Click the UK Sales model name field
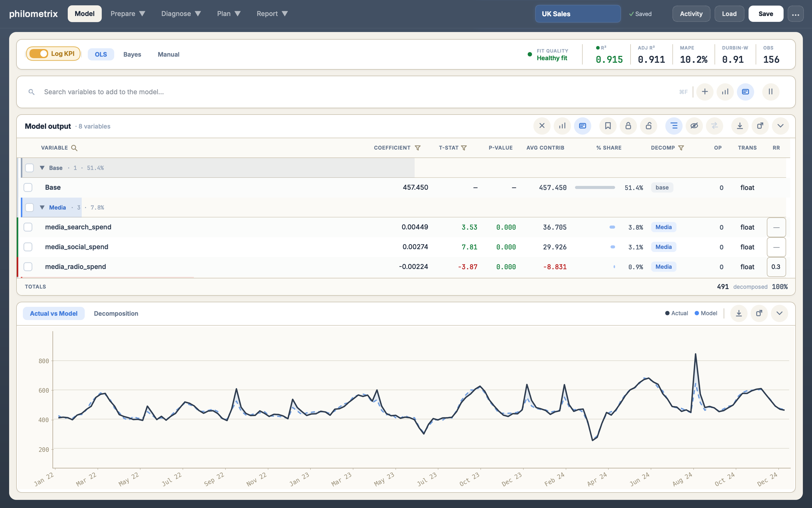 click(578, 14)
